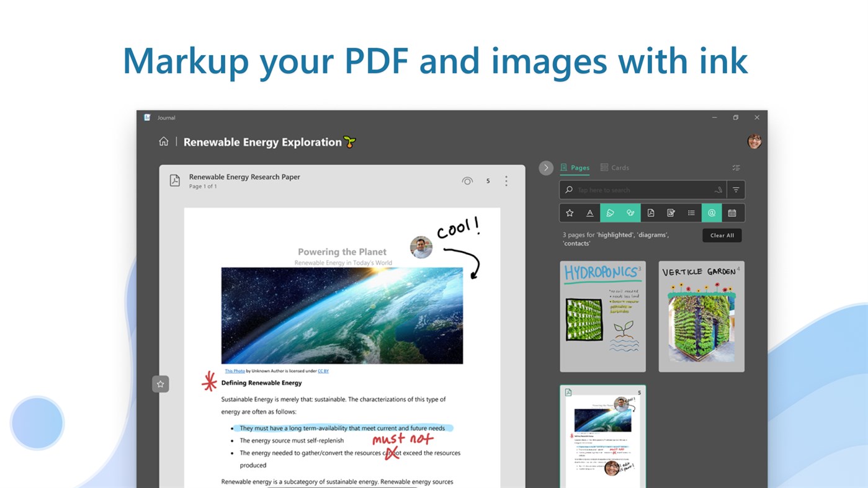This screenshot has width=868, height=488.
Task: Click 'The energy source must self-replenish' bullet
Action: (292, 440)
